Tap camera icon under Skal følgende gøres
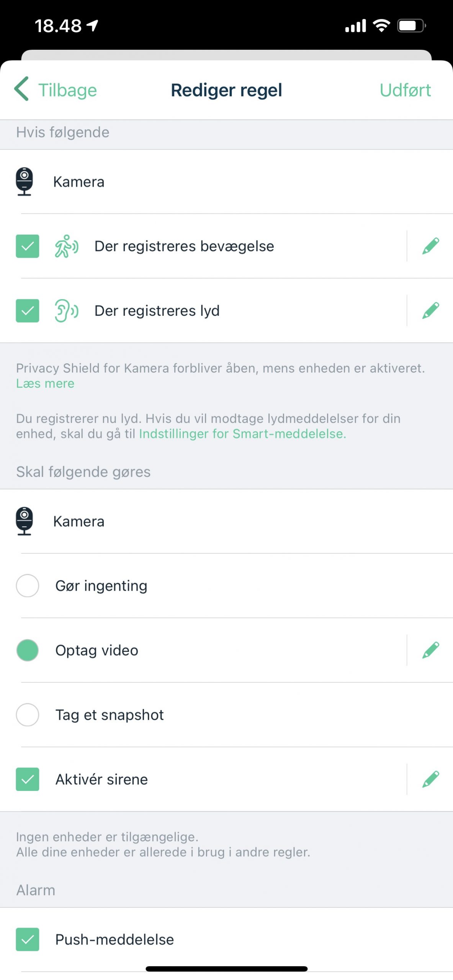 pyautogui.click(x=24, y=521)
